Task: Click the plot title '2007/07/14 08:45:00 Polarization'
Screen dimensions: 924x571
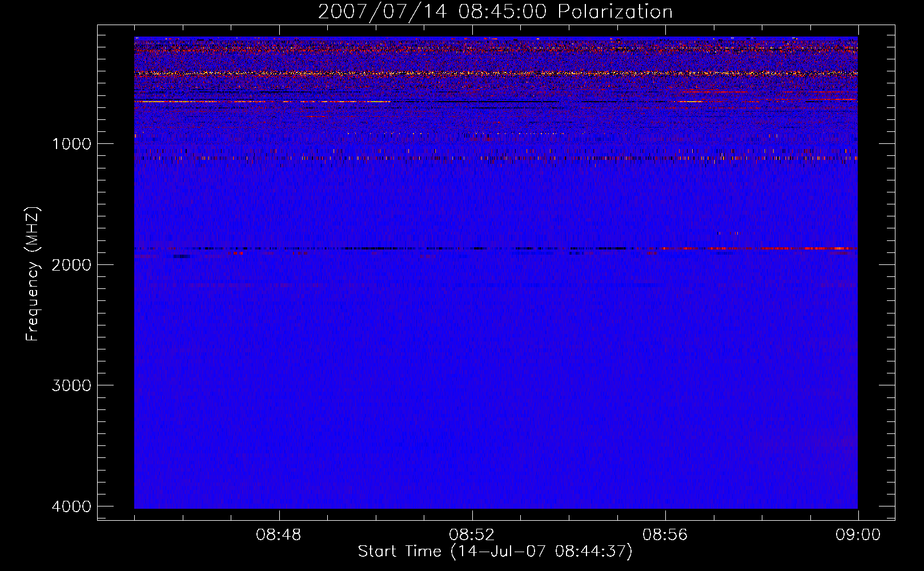Action: pyautogui.click(x=495, y=12)
